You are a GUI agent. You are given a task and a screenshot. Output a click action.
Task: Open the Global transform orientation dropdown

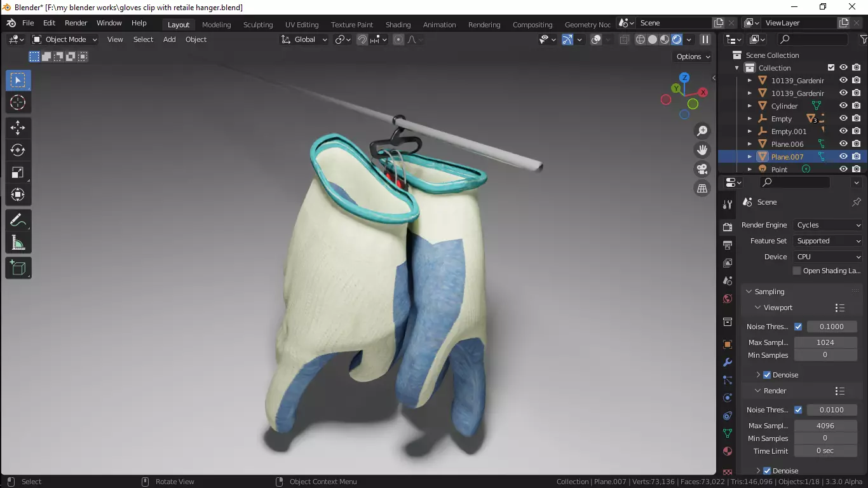coord(304,39)
